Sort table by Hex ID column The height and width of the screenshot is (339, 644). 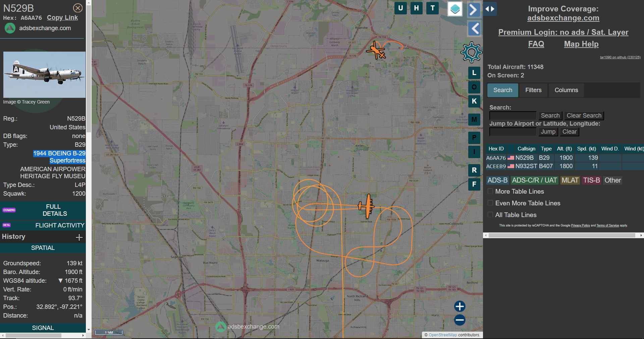(x=496, y=149)
